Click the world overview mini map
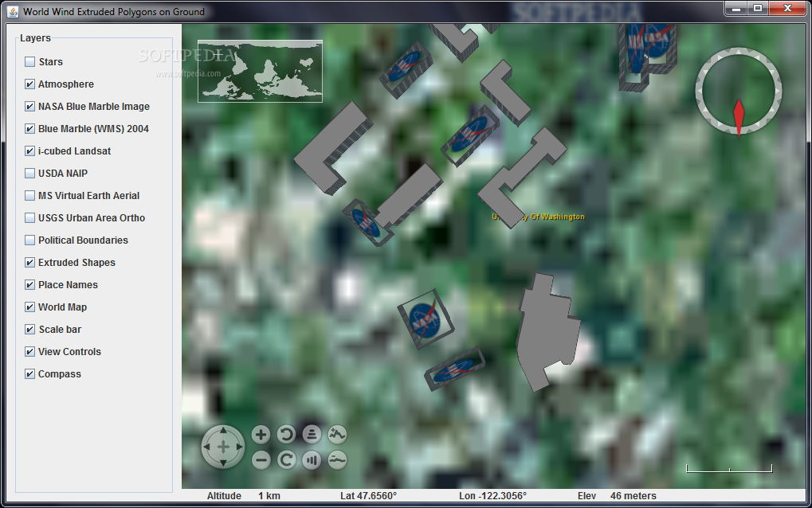812x508 pixels. [260, 71]
